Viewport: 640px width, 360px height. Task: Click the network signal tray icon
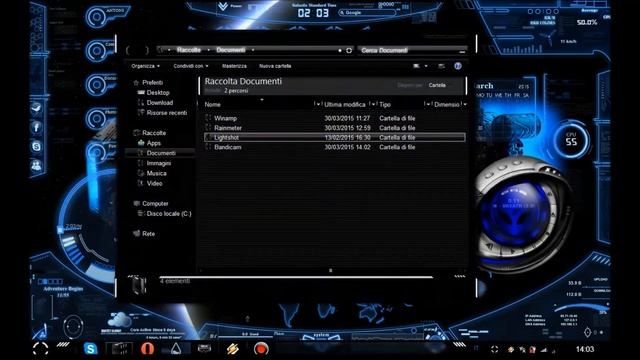tap(544, 350)
